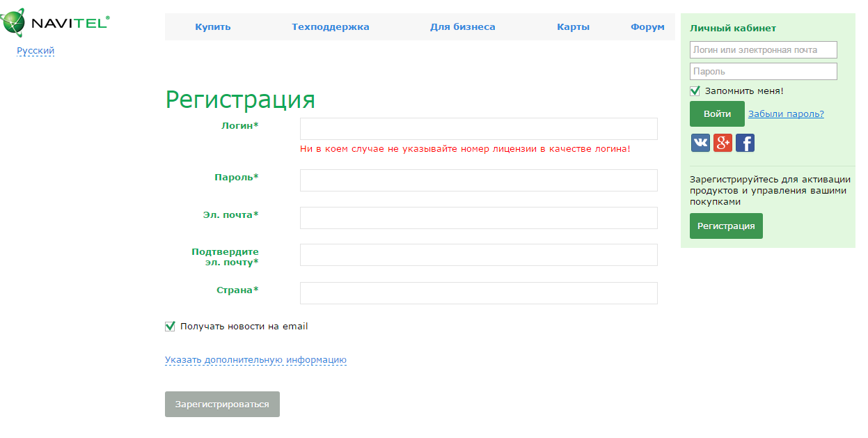Sign in with VK icon
Image resolution: width=868 pixels, height=438 pixels.
700,143
